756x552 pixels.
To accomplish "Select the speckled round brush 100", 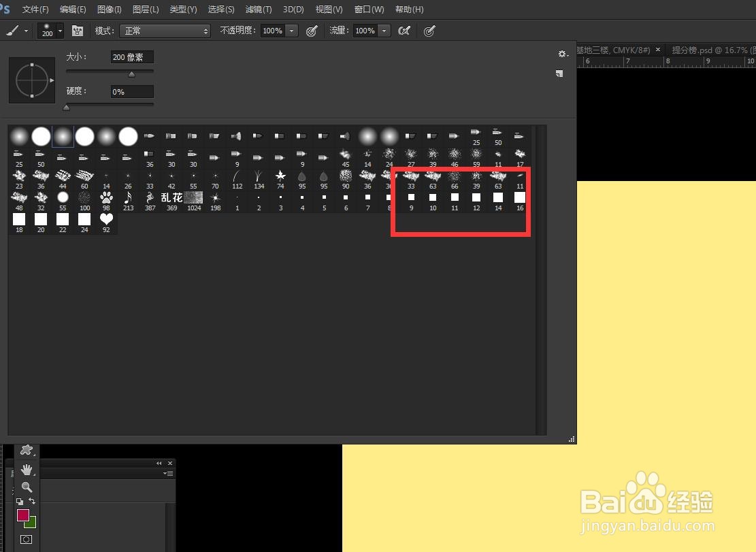I will (x=84, y=201).
